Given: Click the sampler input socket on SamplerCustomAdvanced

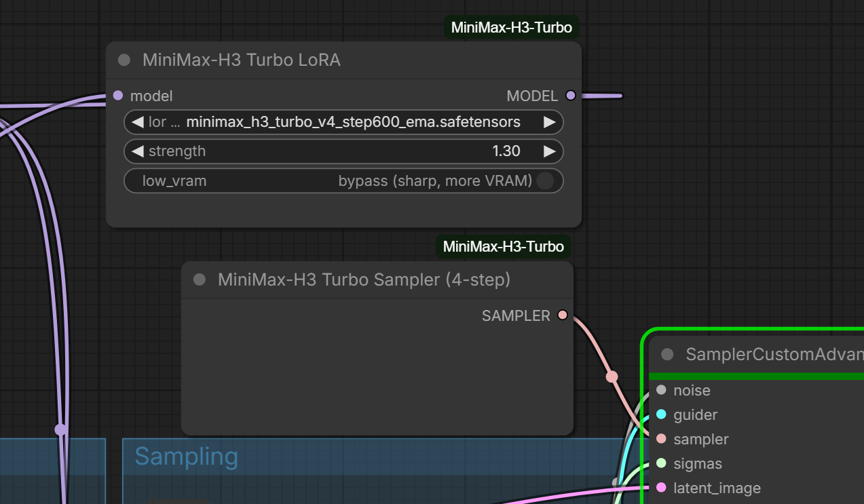Looking at the screenshot, I should (661, 439).
